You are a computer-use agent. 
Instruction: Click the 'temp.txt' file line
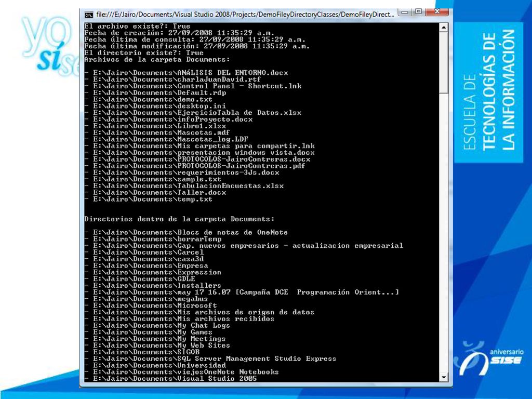[149, 199]
